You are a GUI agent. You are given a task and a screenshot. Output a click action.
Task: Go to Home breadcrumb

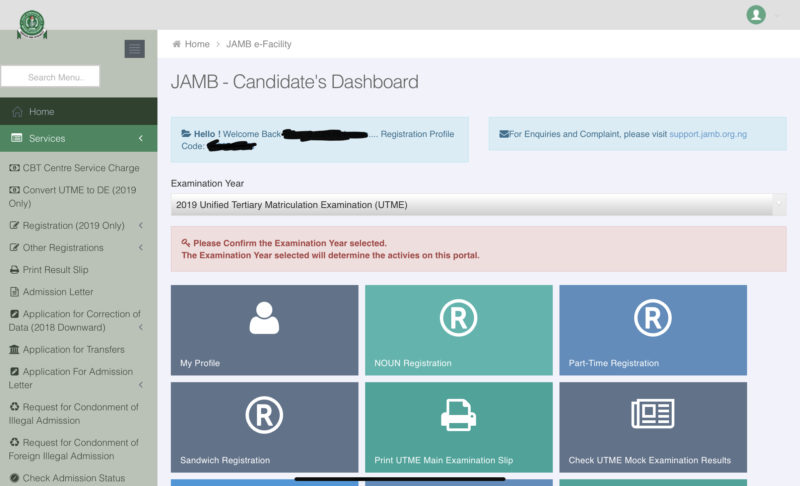pyautogui.click(x=197, y=44)
